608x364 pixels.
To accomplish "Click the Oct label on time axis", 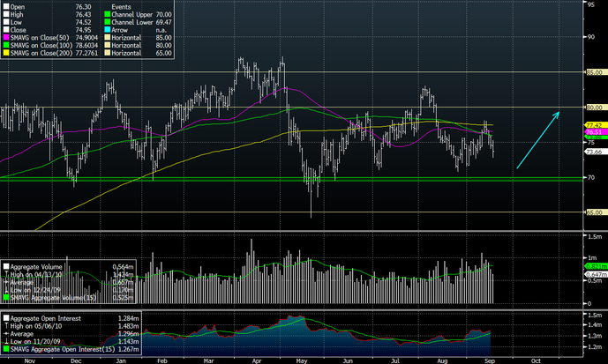I will coord(536,360).
